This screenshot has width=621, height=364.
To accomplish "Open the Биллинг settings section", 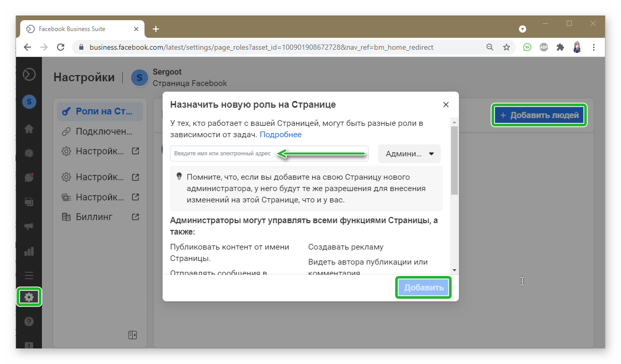I will (100, 216).
